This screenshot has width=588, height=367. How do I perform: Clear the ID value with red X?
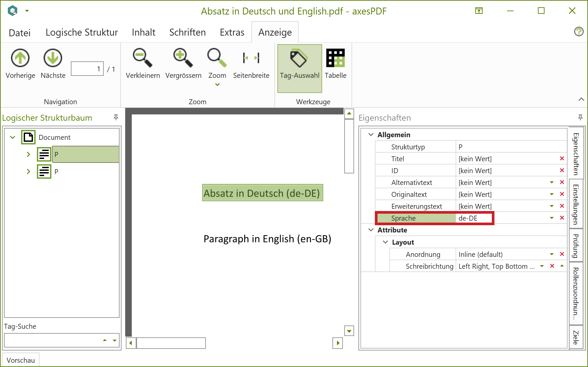point(562,170)
